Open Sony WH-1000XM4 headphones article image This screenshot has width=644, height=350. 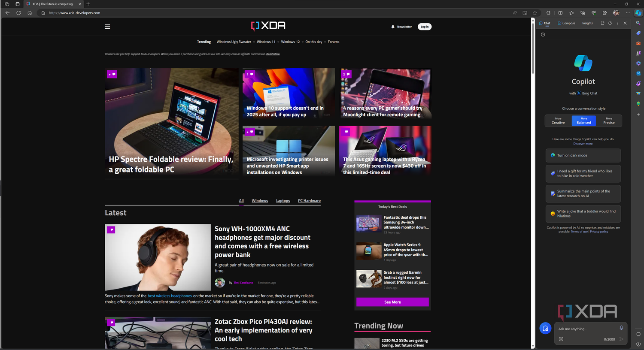click(158, 257)
